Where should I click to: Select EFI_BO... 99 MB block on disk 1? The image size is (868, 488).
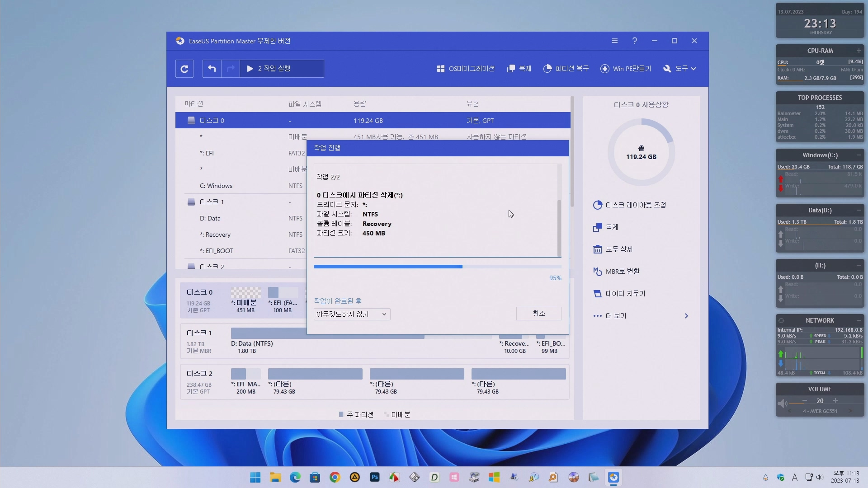pyautogui.click(x=551, y=343)
